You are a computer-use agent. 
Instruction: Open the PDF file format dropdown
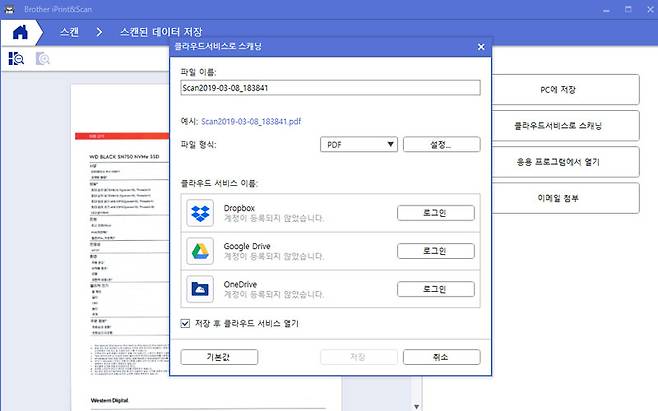click(x=359, y=144)
